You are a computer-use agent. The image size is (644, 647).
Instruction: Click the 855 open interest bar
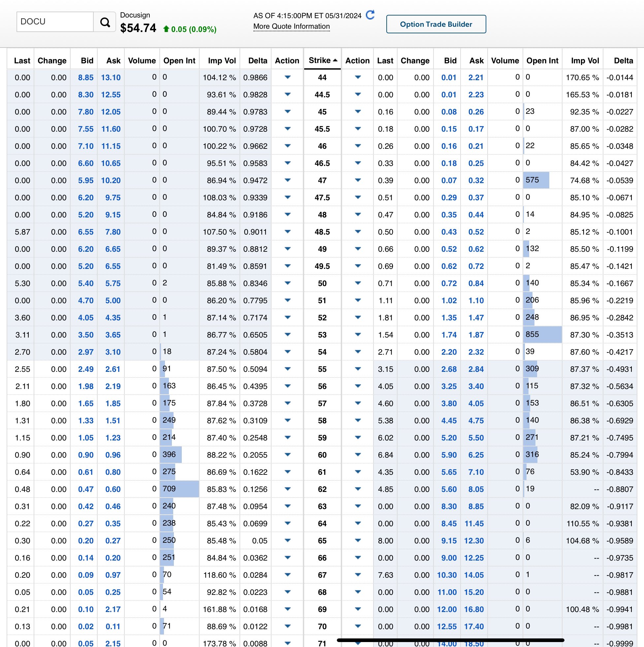click(542, 335)
